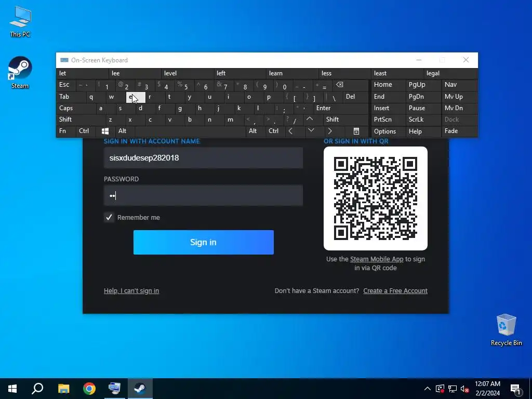Open the taskbar clock and date
This screenshot has height=399, width=532.
[x=487, y=389]
